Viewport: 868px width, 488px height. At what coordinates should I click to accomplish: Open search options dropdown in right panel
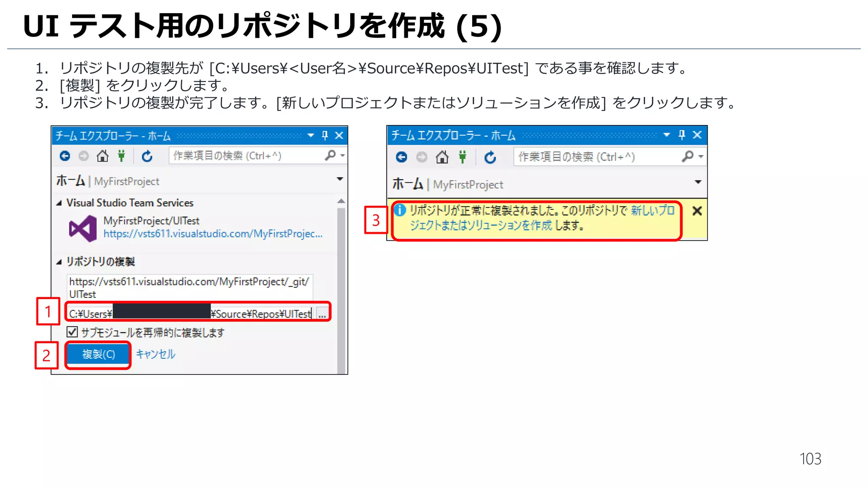point(701,157)
